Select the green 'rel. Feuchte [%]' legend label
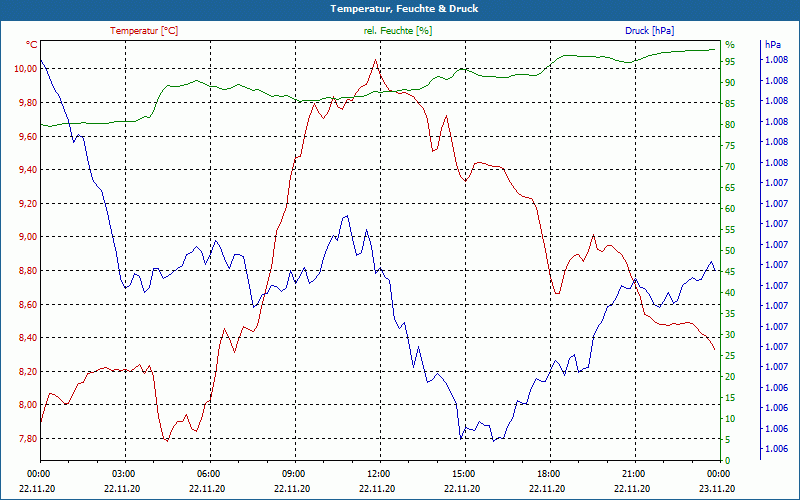 [x=397, y=31]
